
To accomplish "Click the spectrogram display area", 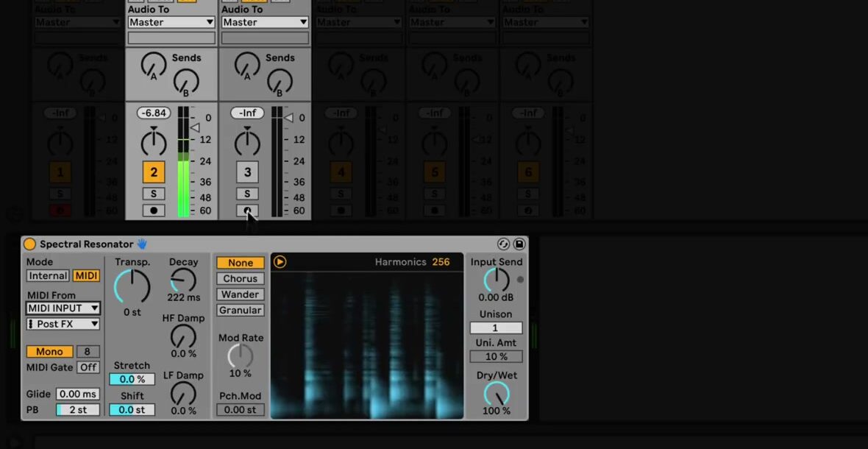I will click(367, 345).
